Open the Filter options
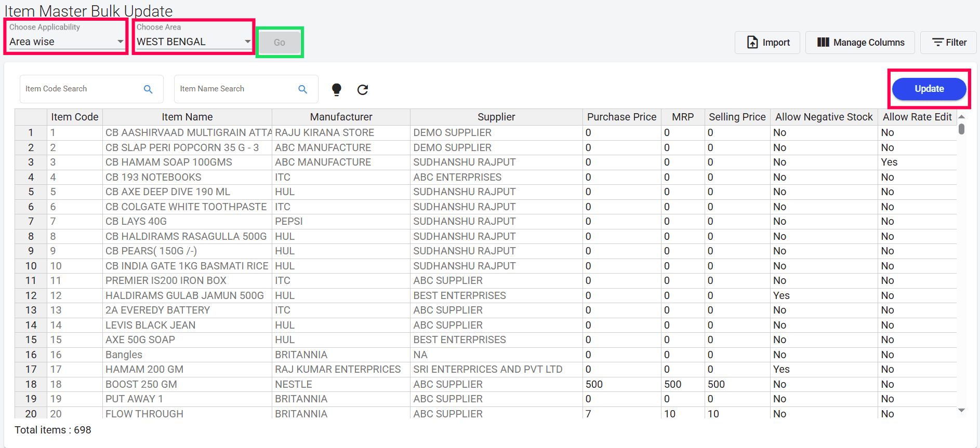 click(948, 43)
